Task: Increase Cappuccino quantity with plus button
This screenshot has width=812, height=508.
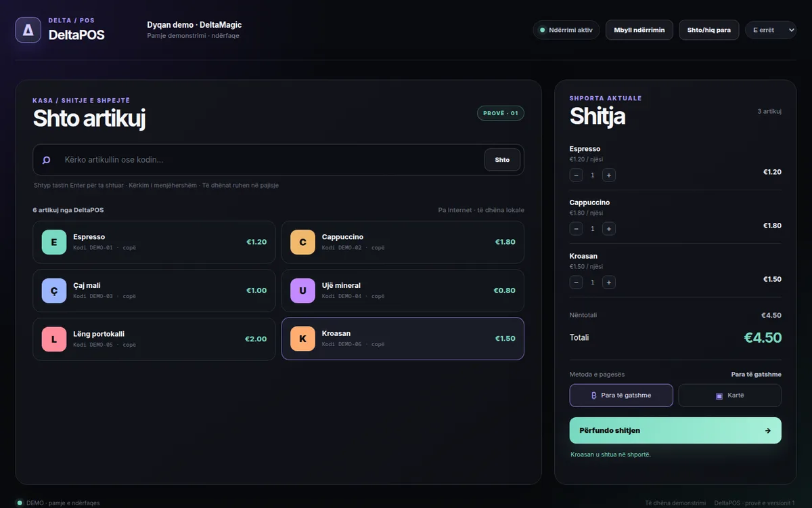Action: click(609, 229)
